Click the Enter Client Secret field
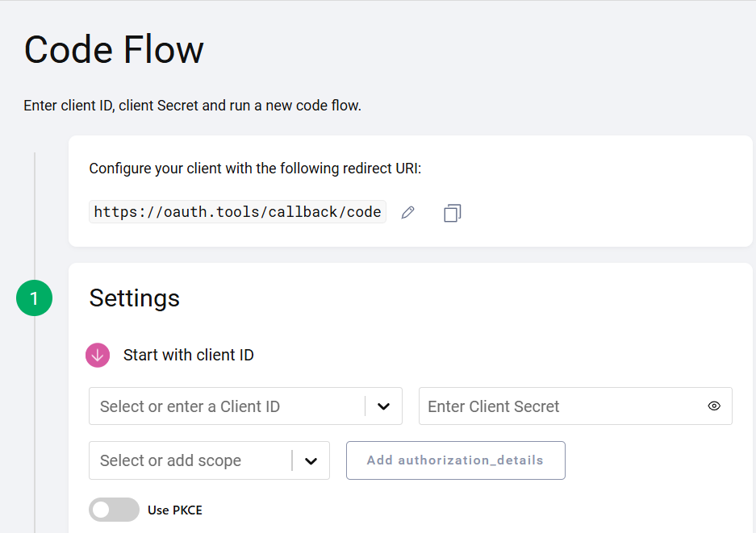This screenshot has height=533, width=756. pyautogui.click(x=557, y=406)
